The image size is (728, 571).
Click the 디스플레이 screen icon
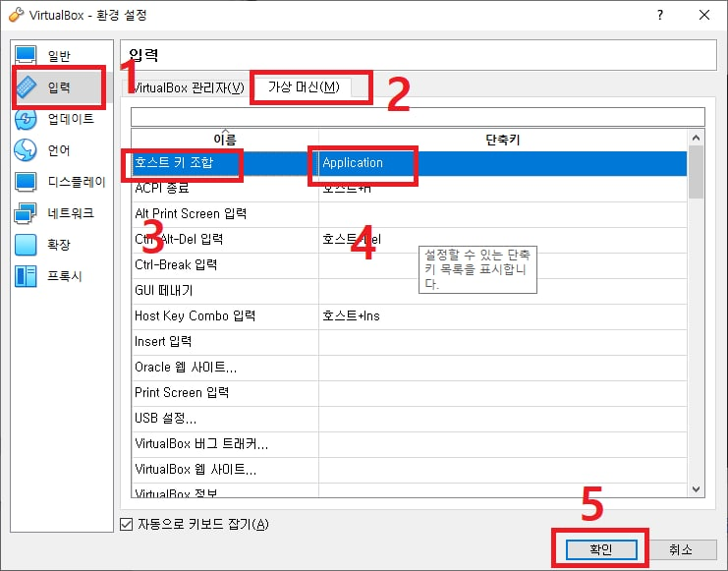(26, 182)
